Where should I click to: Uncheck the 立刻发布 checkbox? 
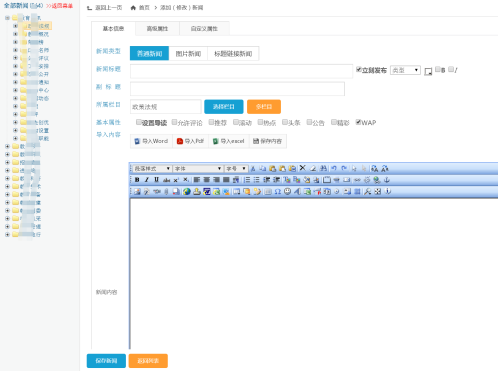point(359,70)
